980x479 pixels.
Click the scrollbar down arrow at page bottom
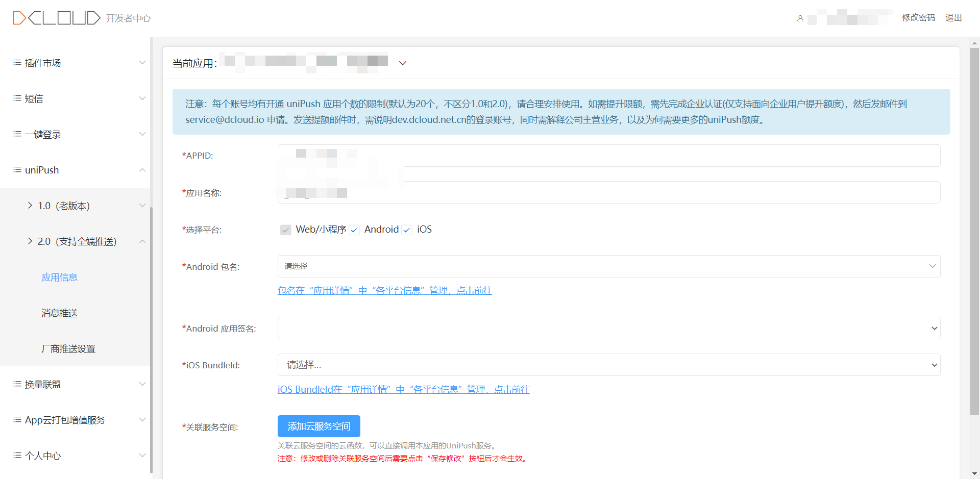pos(974,473)
